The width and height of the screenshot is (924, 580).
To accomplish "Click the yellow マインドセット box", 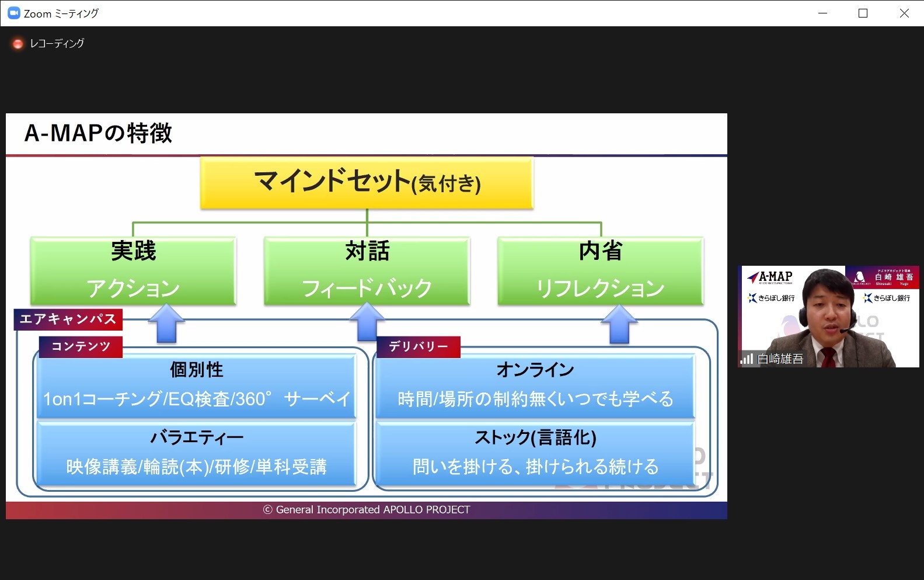I will 367,183.
